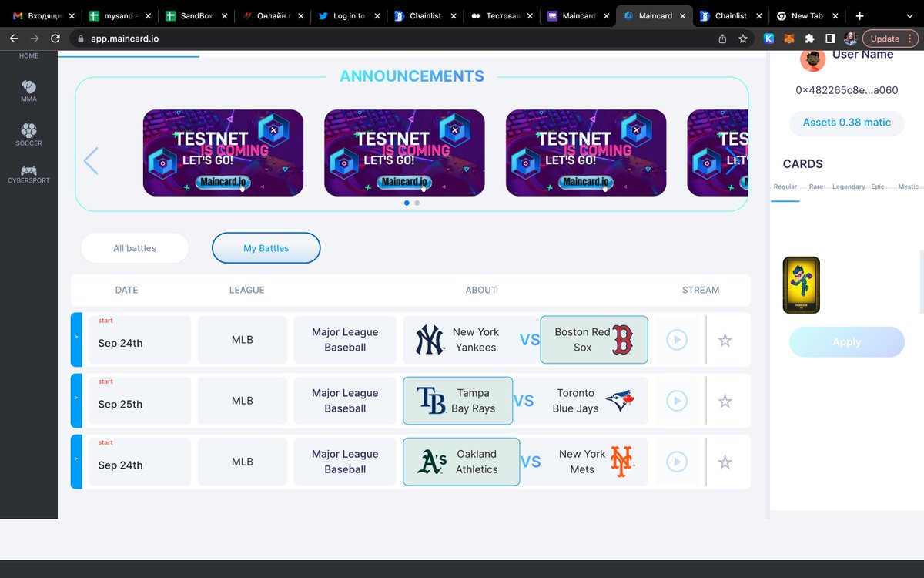Switch to the Log in to Twitter tab
Image resolution: width=924 pixels, height=578 pixels.
pyautogui.click(x=349, y=15)
